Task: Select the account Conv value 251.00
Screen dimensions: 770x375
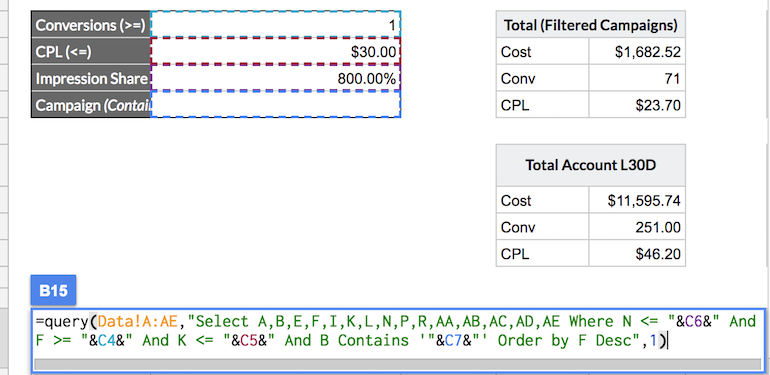Action: click(x=637, y=227)
